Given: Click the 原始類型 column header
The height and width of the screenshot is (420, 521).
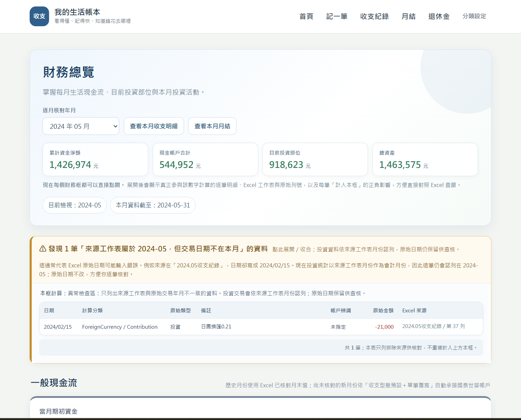Looking at the screenshot, I should 181,310.
